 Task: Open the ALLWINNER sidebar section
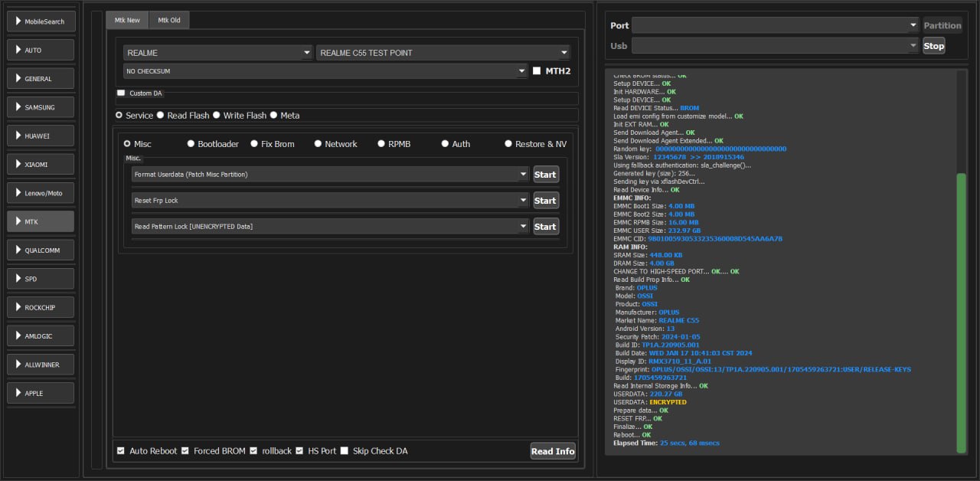click(x=41, y=365)
